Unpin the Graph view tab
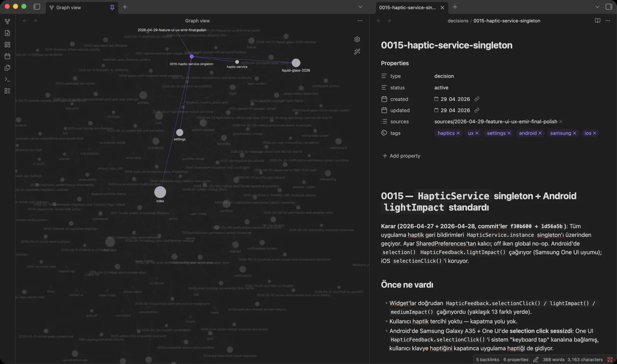This screenshot has width=617, height=364. coord(112,7)
